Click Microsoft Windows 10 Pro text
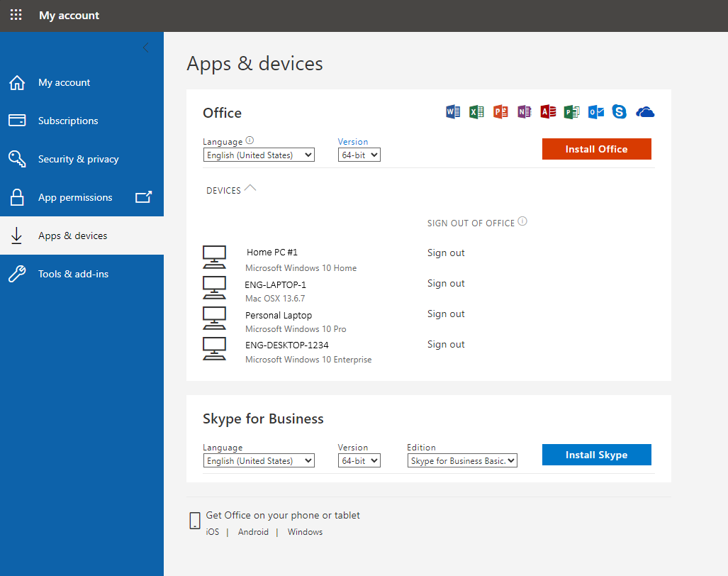The width and height of the screenshot is (728, 576). 296,329
